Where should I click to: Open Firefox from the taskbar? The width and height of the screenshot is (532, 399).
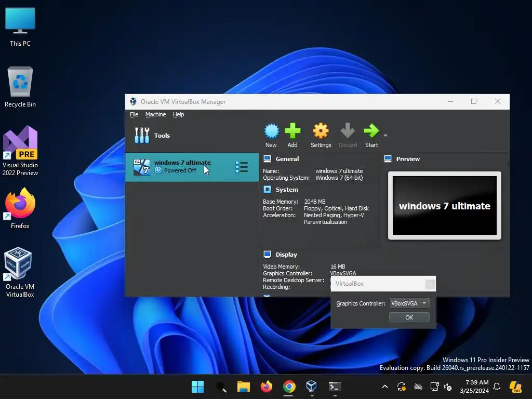[x=267, y=387]
